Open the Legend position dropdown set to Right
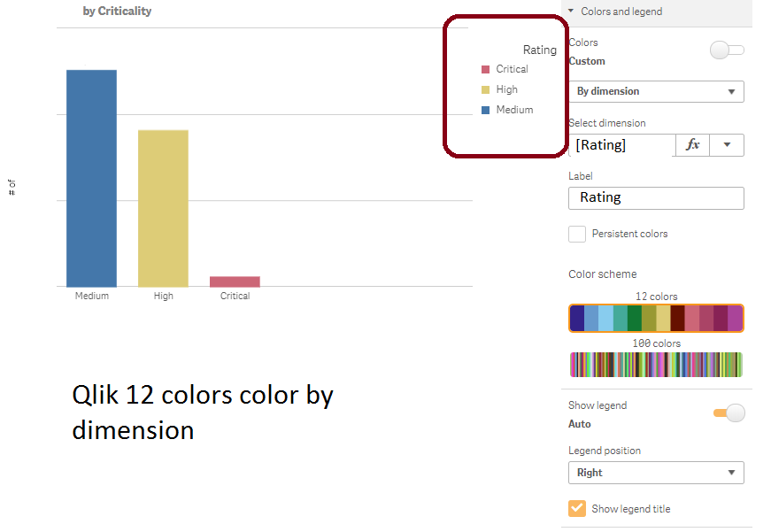Image resolution: width=771 pixels, height=532 pixels. tap(655, 473)
